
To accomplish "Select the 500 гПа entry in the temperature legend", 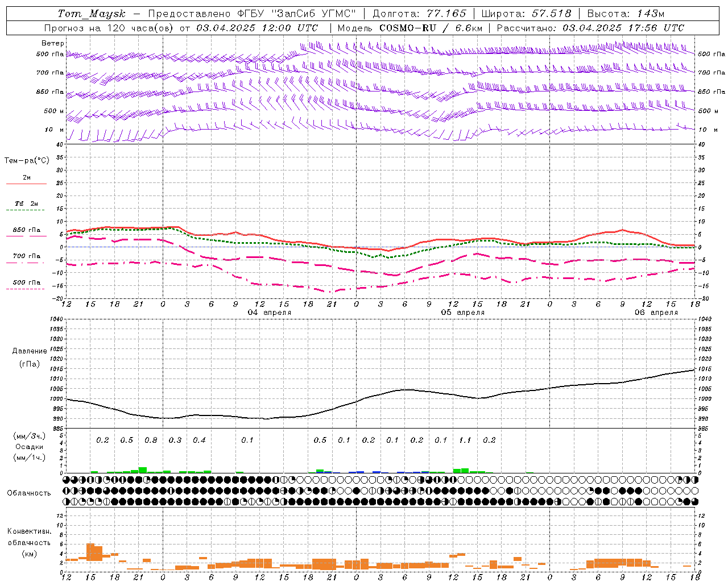I will click(27, 282).
